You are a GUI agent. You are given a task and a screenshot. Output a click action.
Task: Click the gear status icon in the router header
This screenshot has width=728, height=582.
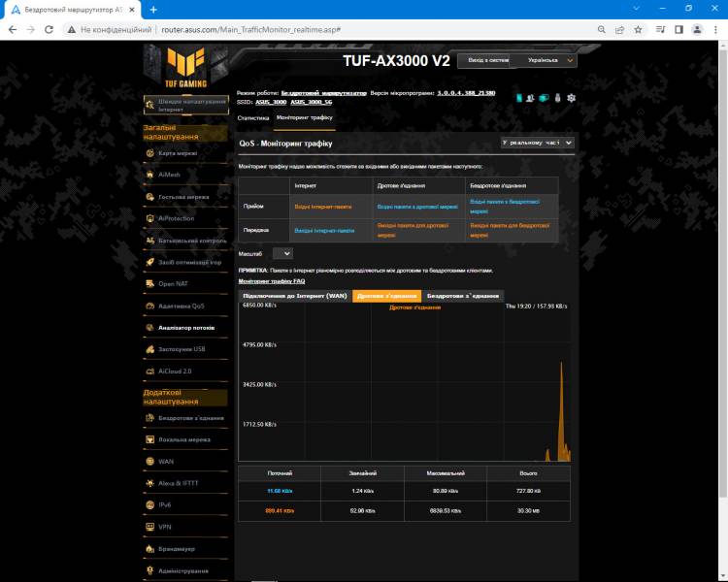[x=572, y=98]
